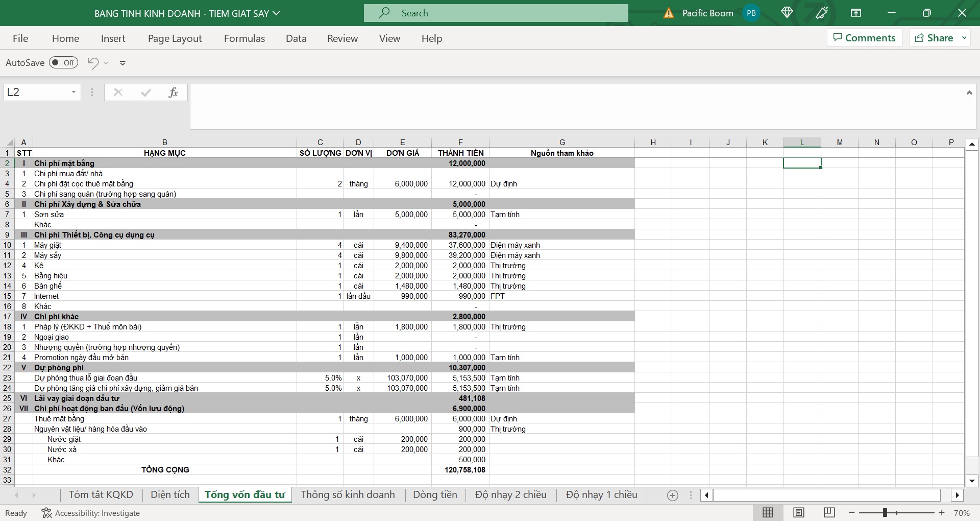Click the premium diamond icon in title bar
Viewport: 980px width, 521px height.
(787, 13)
